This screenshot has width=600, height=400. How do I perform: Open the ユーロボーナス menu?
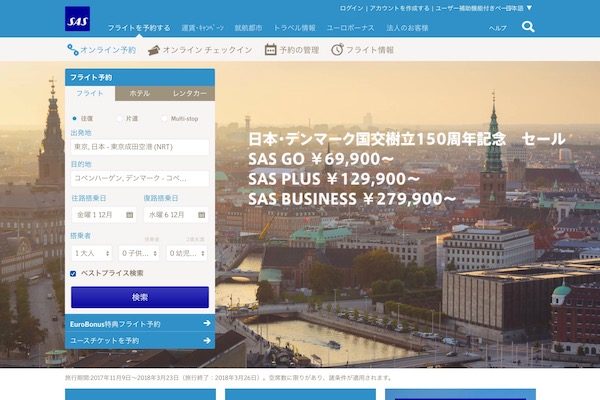tap(351, 28)
